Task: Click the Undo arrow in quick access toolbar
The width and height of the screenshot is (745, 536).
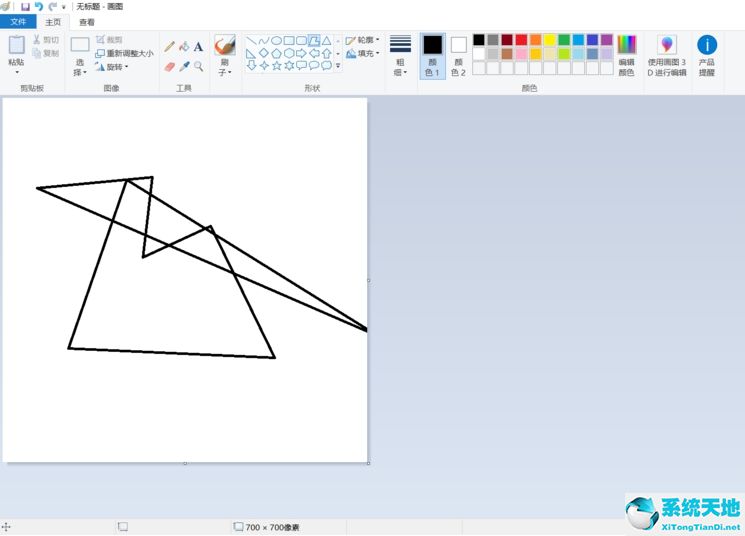Action: [39, 7]
